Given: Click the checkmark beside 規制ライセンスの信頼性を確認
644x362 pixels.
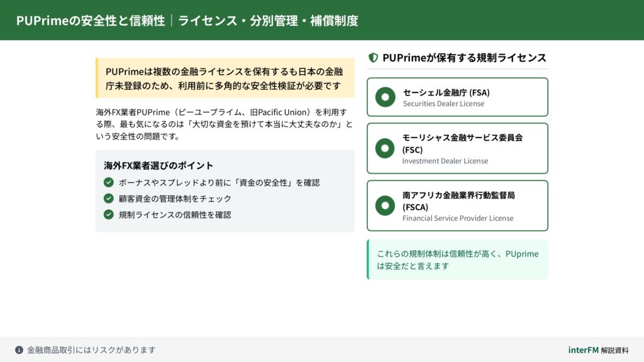Looking at the screenshot, I should (109, 214).
